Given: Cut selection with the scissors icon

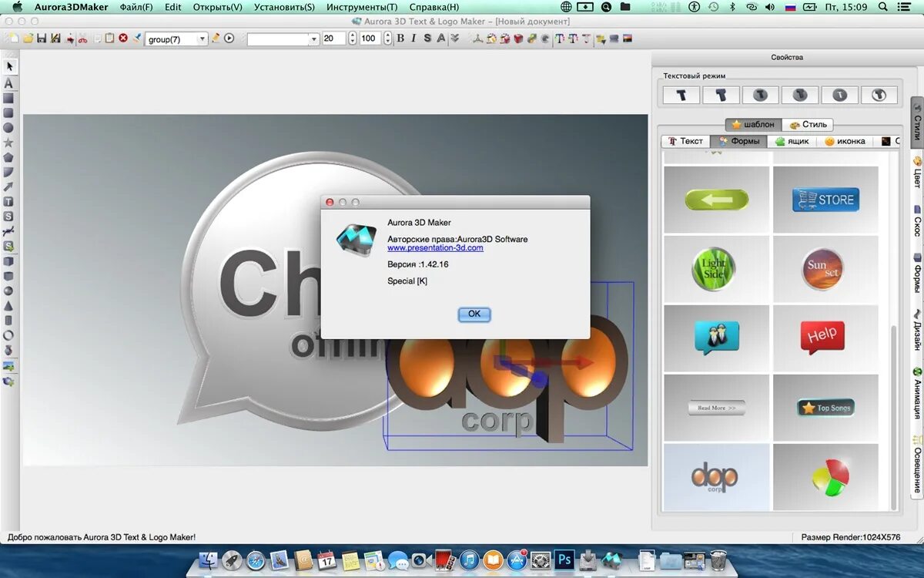Looking at the screenshot, I should [82, 39].
